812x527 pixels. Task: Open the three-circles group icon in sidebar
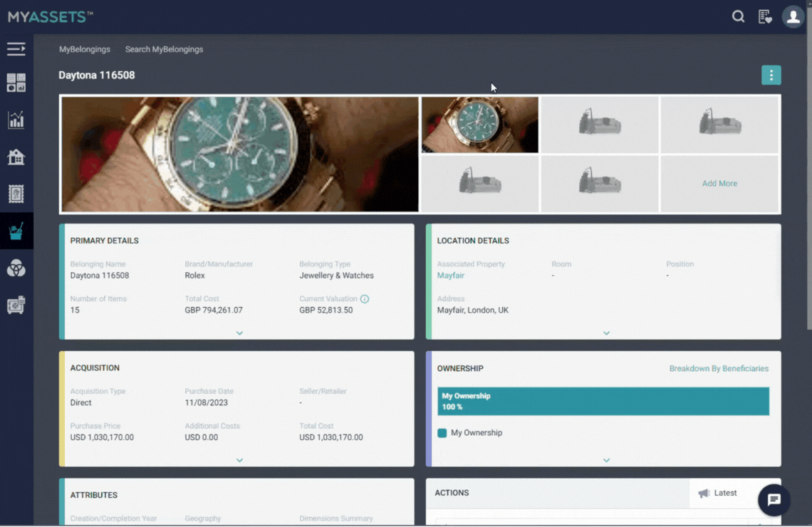click(x=16, y=268)
